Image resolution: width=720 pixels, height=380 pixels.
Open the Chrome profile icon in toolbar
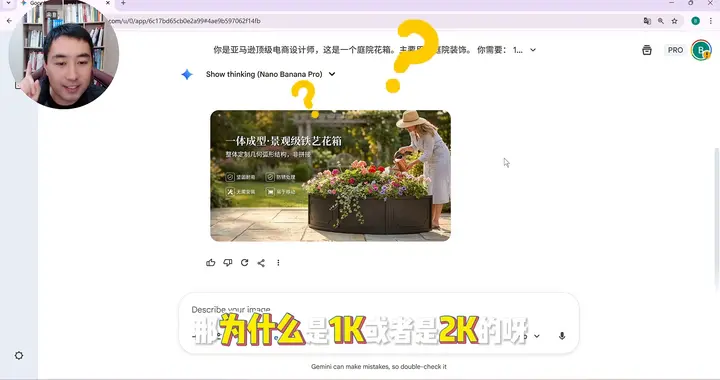coord(696,21)
